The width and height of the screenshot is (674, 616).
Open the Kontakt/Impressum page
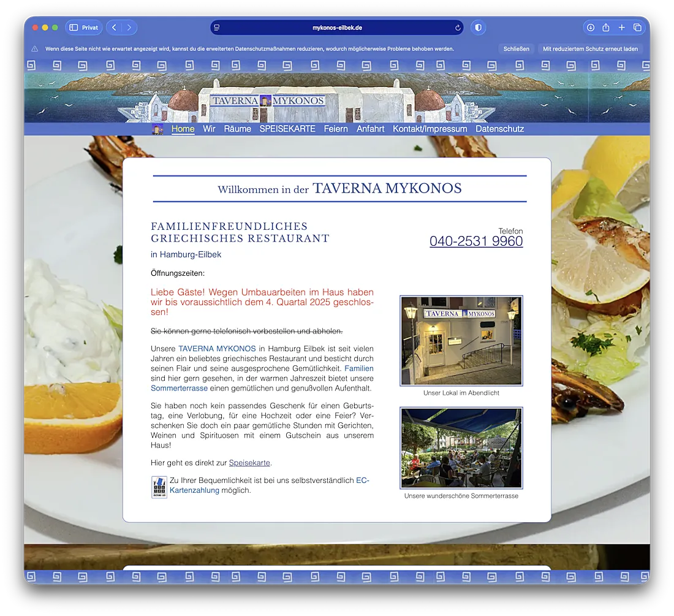tap(430, 129)
